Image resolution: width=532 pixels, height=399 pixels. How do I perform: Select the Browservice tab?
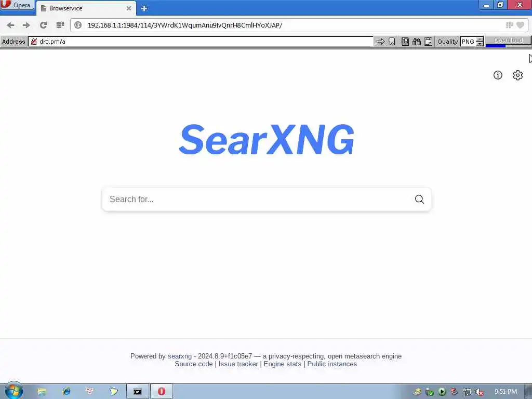coord(85,8)
